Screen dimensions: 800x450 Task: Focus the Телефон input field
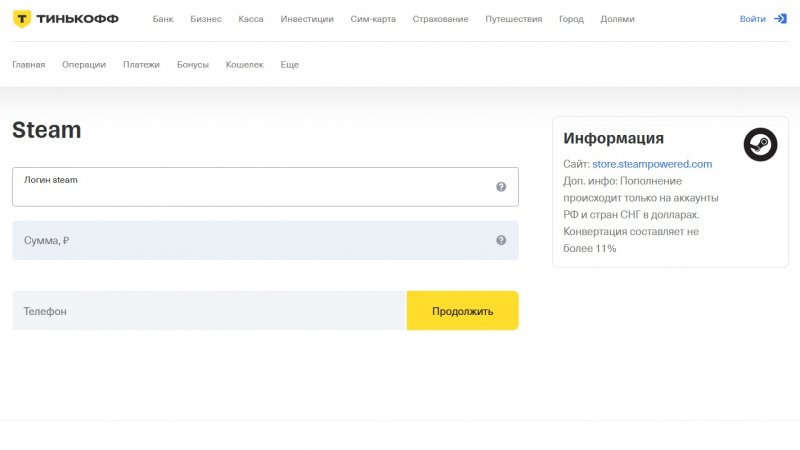pos(209,311)
